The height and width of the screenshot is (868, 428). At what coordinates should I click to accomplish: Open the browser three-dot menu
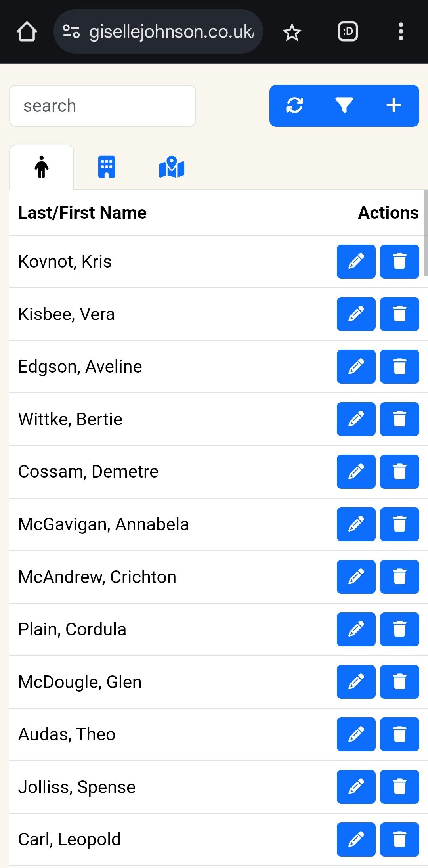pos(400,32)
